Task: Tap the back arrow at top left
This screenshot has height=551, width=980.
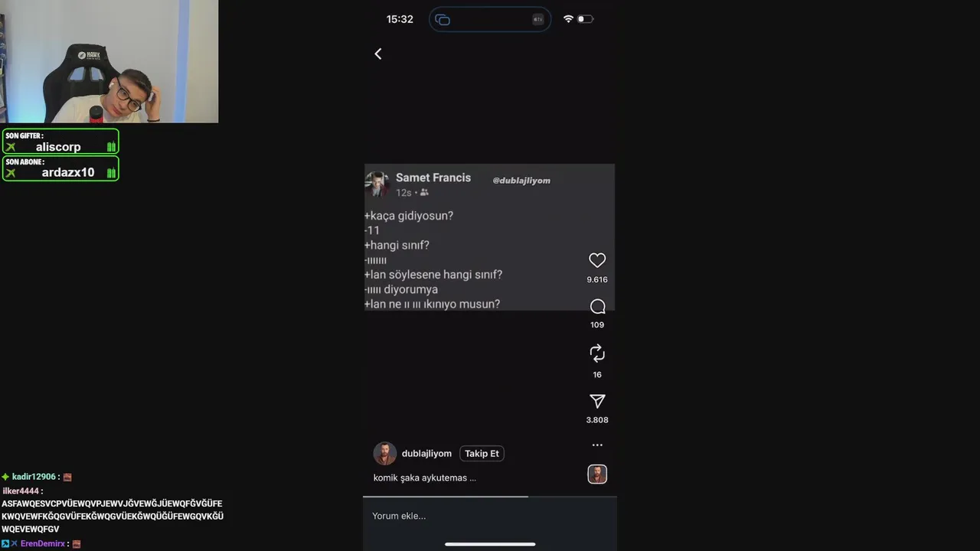Action: pyautogui.click(x=378, y=54)
